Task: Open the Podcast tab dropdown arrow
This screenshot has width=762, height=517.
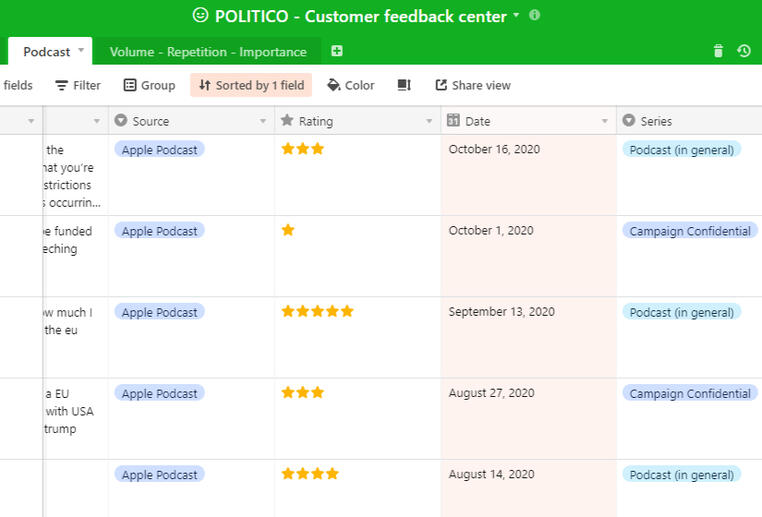Action: pyautogui.click(x=81, y=50)
